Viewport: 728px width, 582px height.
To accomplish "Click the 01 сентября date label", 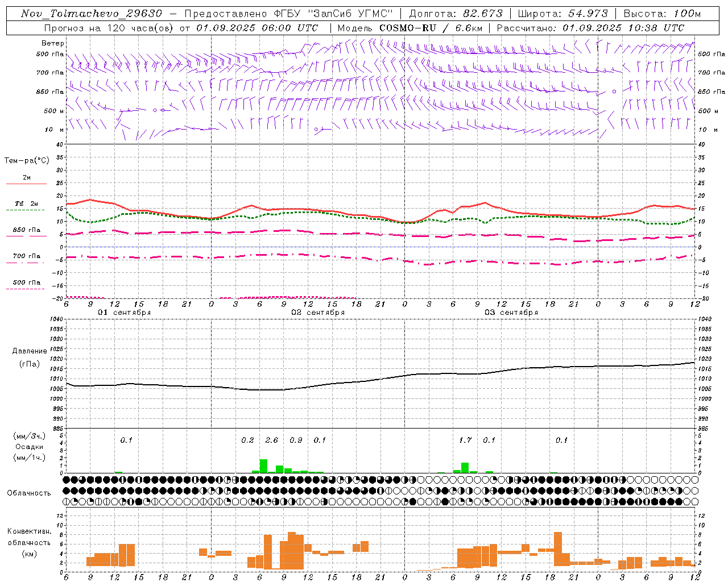I will [x=124, y=313].
